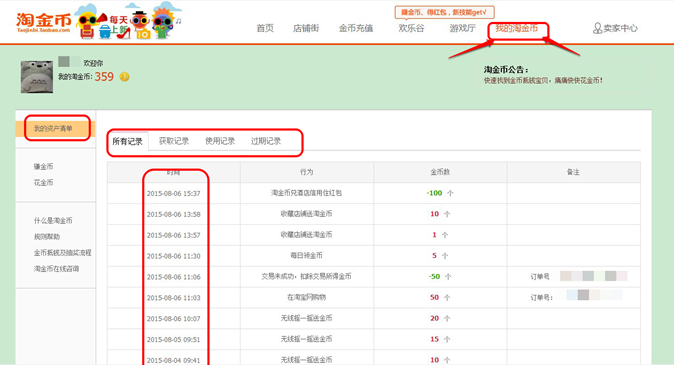Open 淘金币在线咨询 link
Image resolution: width=674 pixels, height=365 pixels.
tap(56, 269)
